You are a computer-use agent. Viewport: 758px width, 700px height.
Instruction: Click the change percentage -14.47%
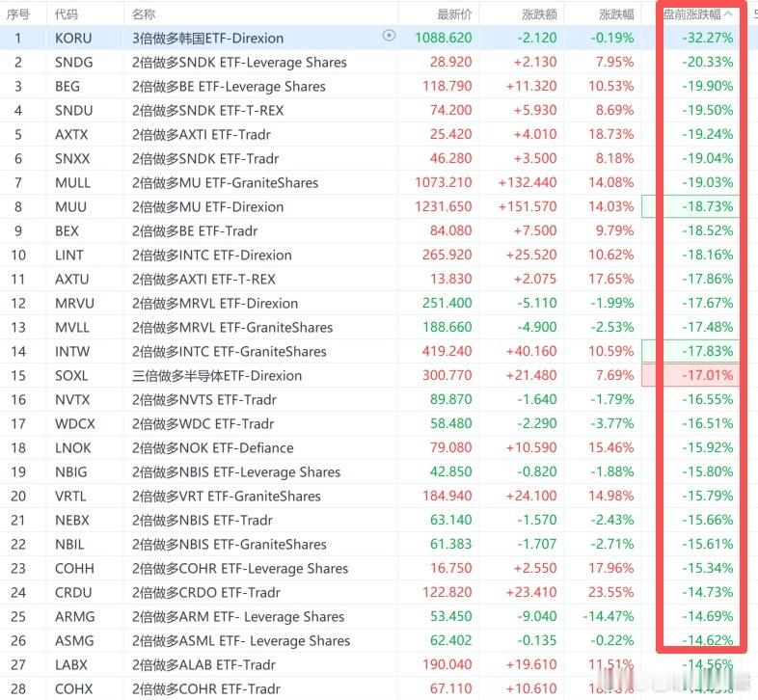pos(609,617)
